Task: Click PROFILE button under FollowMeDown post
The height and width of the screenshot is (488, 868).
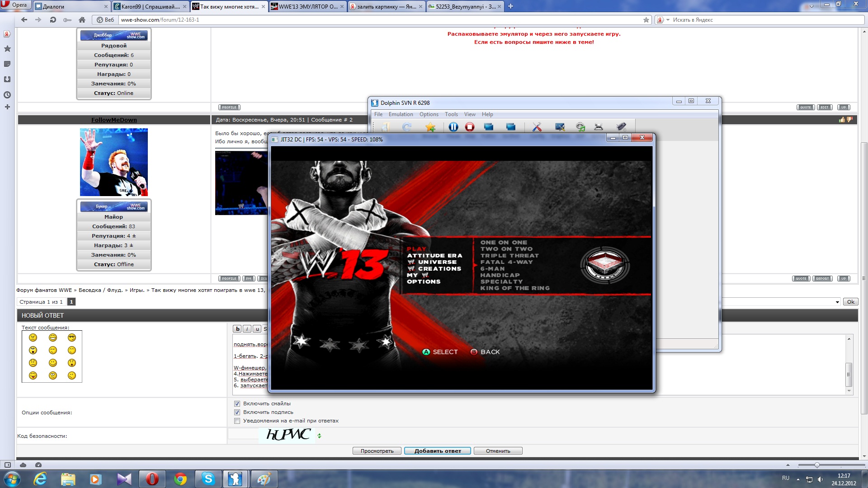Action: tap(229, 278)
